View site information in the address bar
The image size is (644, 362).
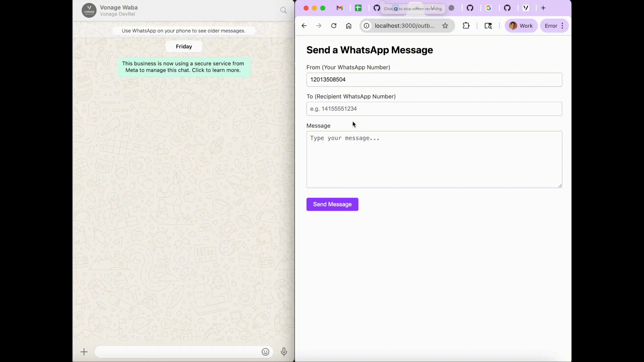coord(367,25)
